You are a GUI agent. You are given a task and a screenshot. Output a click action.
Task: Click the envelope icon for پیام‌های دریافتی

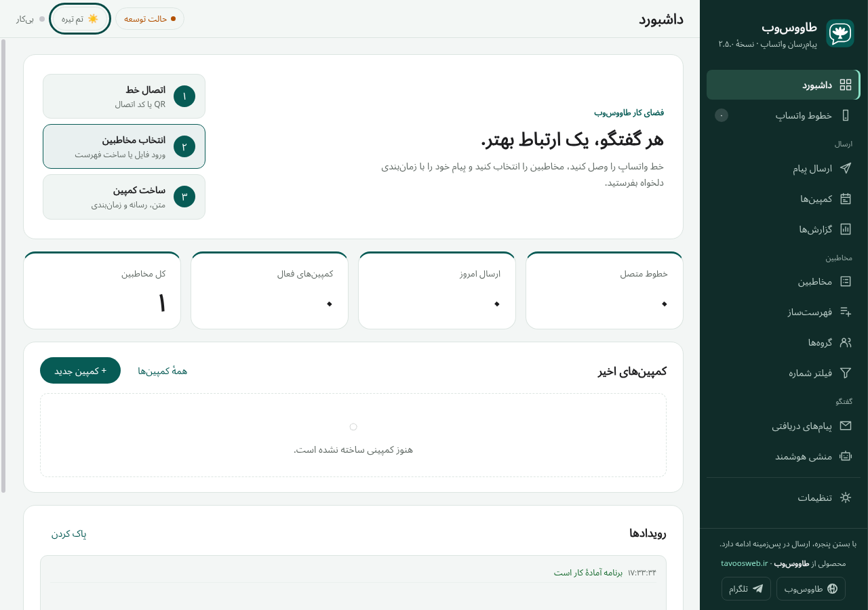click(846, 426)
